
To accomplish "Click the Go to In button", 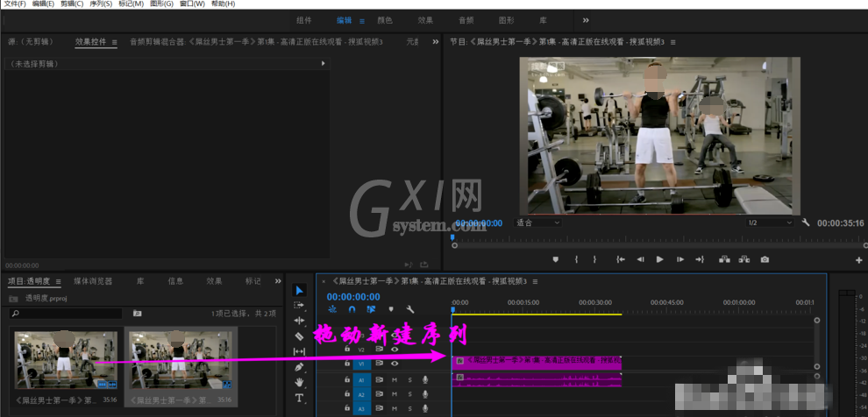I will click(621, 259).
